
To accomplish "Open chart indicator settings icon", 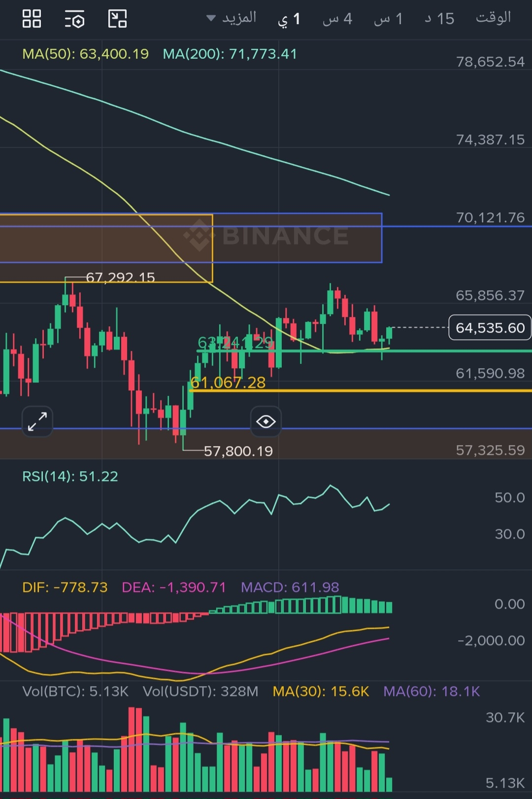I will click(x=75, y=19).
